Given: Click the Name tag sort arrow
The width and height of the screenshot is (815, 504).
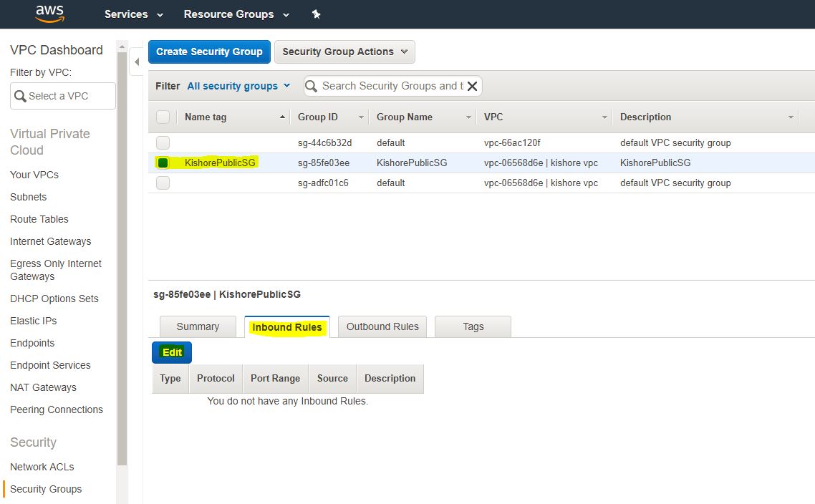Looking at the screenshot, I should pyautogui.click(x=282, y=117).
